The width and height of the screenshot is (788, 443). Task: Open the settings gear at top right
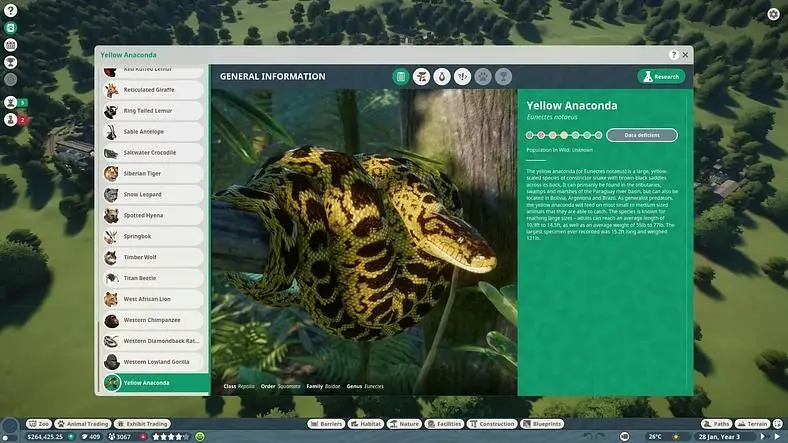(x=773, y=15)
